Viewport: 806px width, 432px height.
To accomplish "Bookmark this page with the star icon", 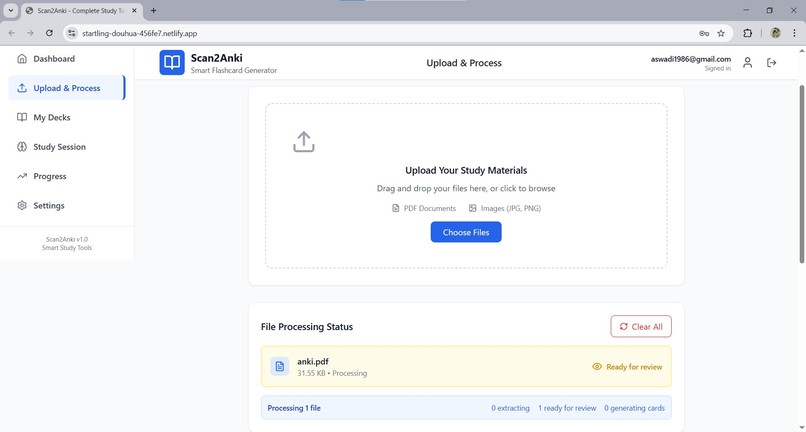I will click(x=721, y=33).
